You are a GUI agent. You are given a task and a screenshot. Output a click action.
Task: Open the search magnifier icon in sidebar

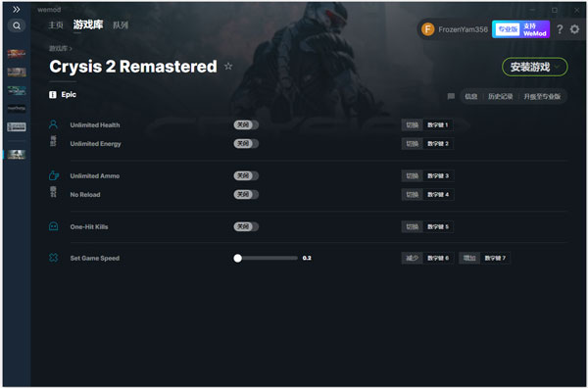click(17, 25)
